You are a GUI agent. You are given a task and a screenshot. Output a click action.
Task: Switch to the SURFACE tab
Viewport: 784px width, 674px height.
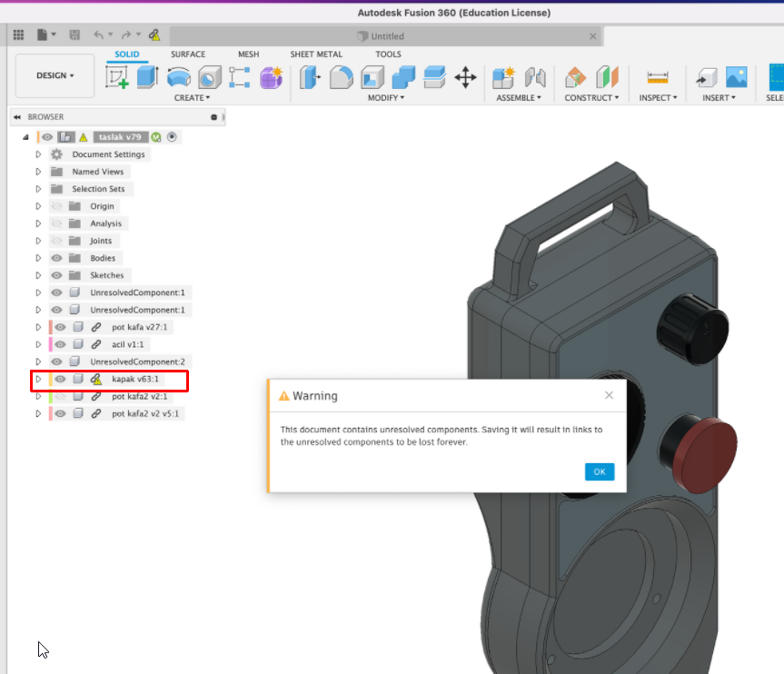click(188, 54)
